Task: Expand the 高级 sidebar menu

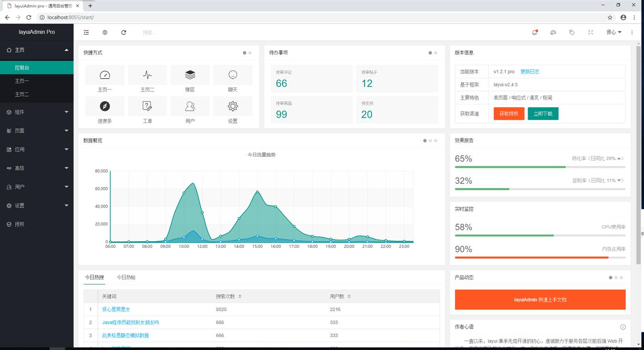Action: pyautogui.click(x=37, y=168)
